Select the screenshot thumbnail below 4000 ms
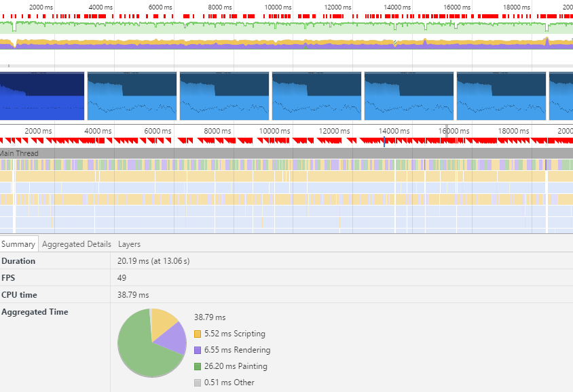 132,96
